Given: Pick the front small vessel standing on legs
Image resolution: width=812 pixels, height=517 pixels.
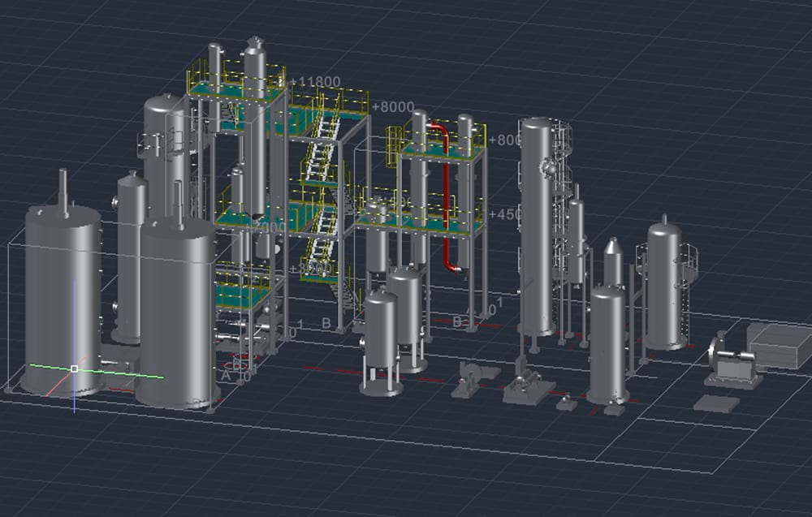Looking at the screenshot, I should tap(381, 342).
